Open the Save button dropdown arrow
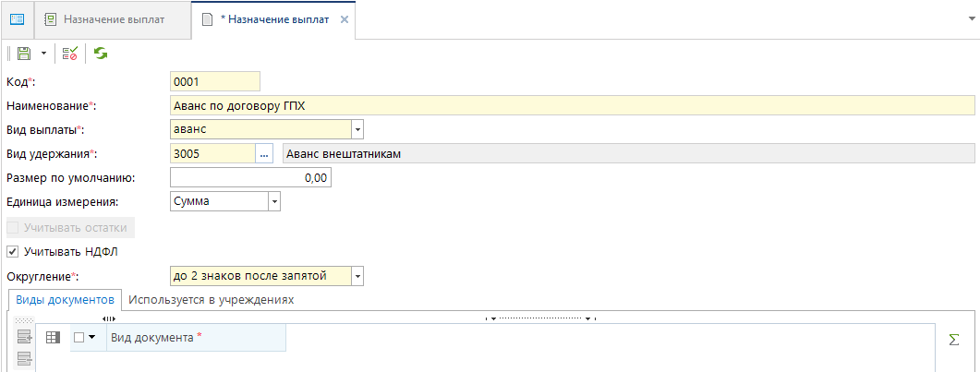This screenshot has height=372, width=980. (42, 54)
